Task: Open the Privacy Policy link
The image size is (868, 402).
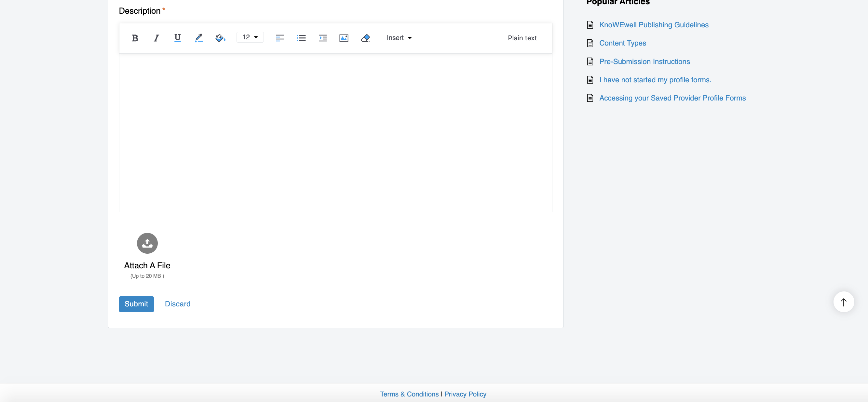Action: pos(465,394)
